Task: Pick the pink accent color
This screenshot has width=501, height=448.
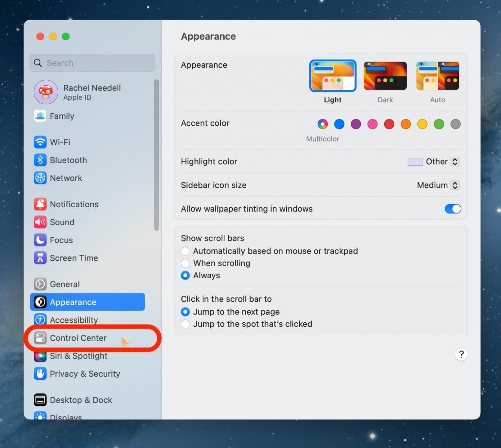Action: coord(372,124)
